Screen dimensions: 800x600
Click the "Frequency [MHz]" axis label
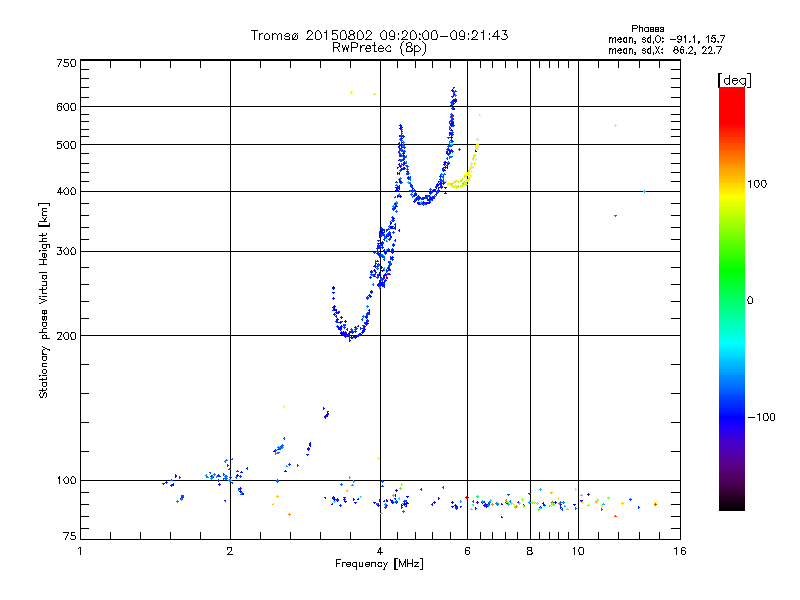click(379, 564)
